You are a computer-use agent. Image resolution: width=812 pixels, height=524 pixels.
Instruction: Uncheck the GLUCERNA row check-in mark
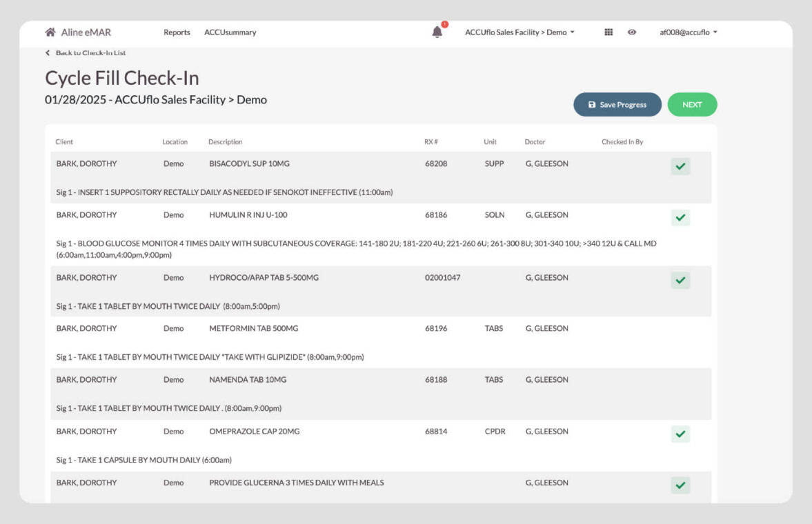(x=680, y=485)
